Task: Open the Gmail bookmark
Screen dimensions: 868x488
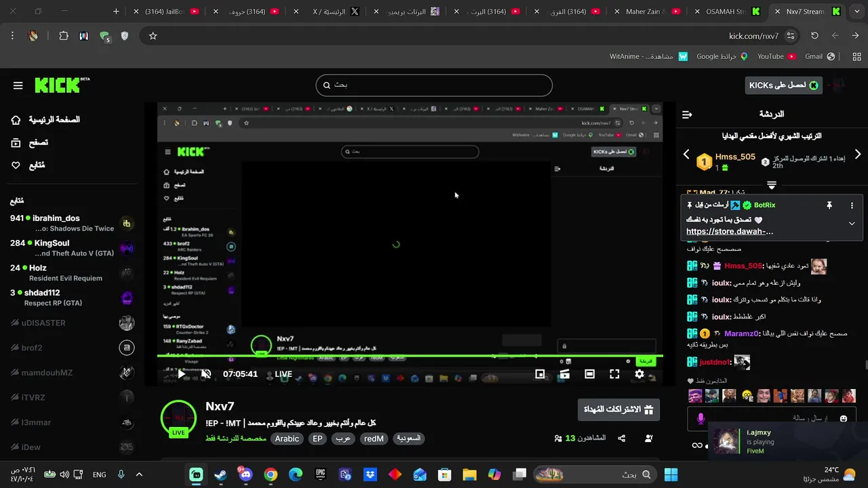Action: [x=820, y=56]
